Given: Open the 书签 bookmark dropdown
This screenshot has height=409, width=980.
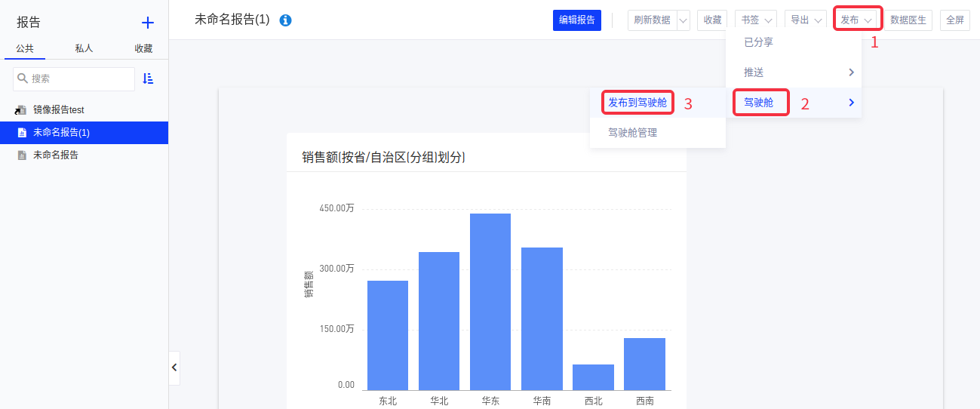Looking at the screenshot, I should click(x=755, y=20).
